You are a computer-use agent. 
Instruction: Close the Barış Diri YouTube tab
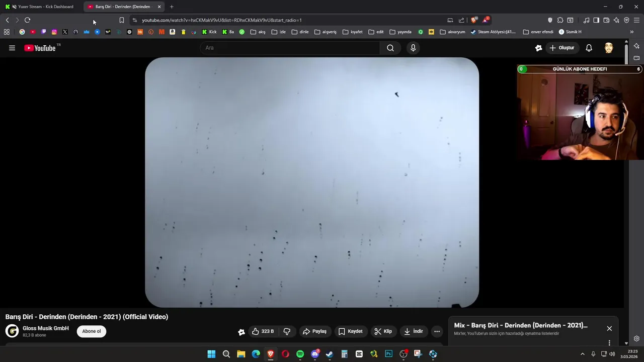[159, 7]
